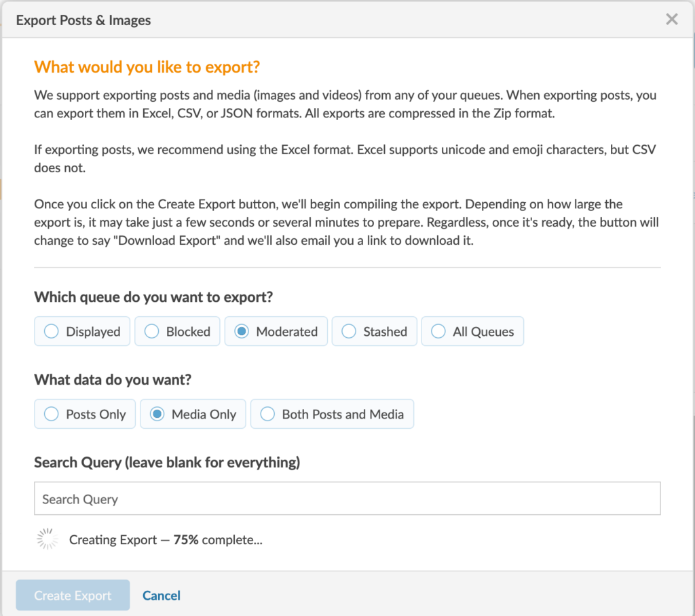Image resolution: width=695 pixels, height=616 pixels.
Task: Select the Blocked queue option
Action: click(x=177, y=331)
